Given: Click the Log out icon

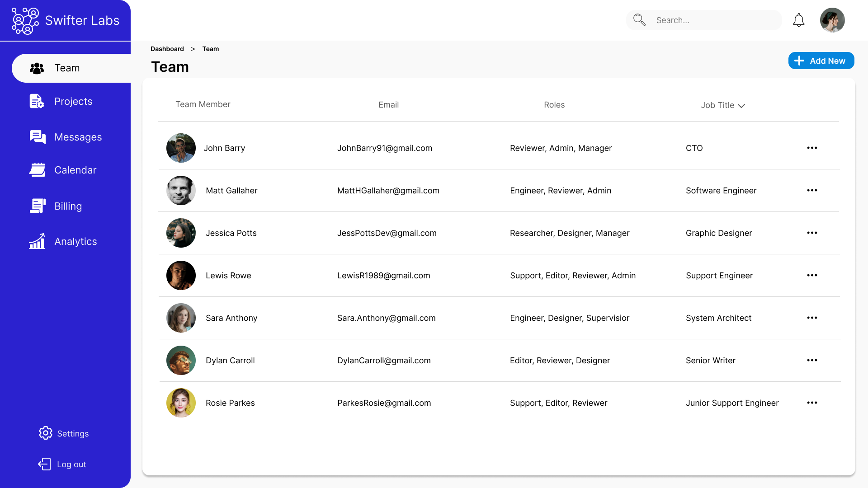Looking at the screenshot, I should pyautogui.click(x=44, y=464).
